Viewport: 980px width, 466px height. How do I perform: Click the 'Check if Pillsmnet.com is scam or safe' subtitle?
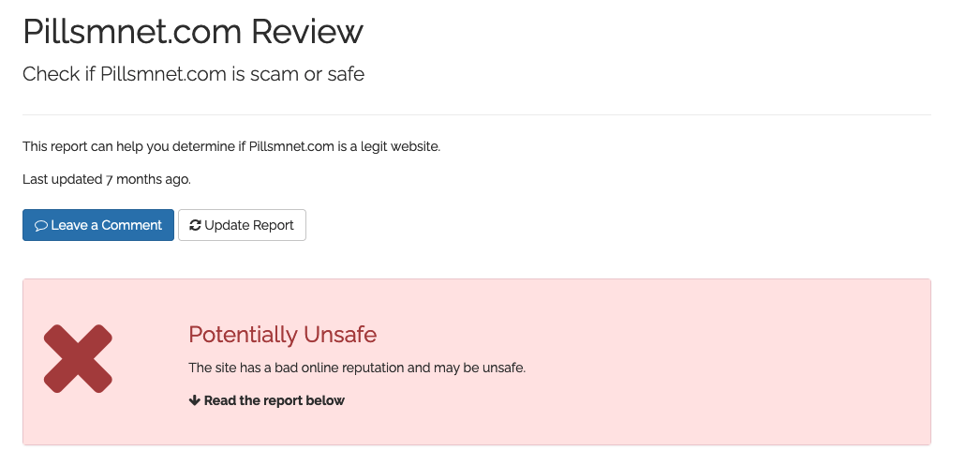click(193, 74)
